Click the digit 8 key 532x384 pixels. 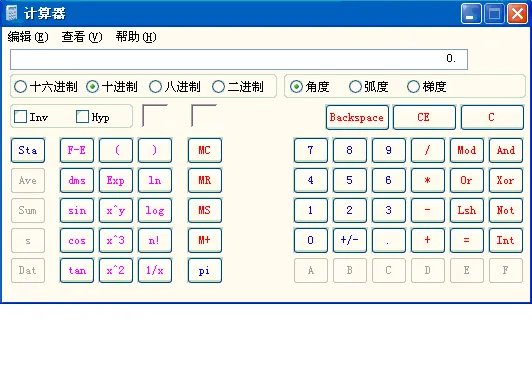coord(350,150)
